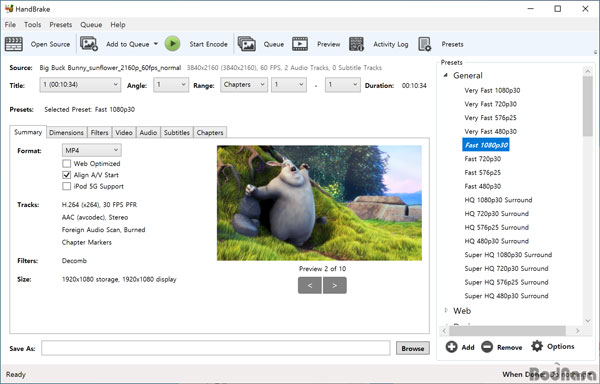This screenshot has height=384, width=600.
Task: Click the Presets toolbar icon
Action: (424, 44)
